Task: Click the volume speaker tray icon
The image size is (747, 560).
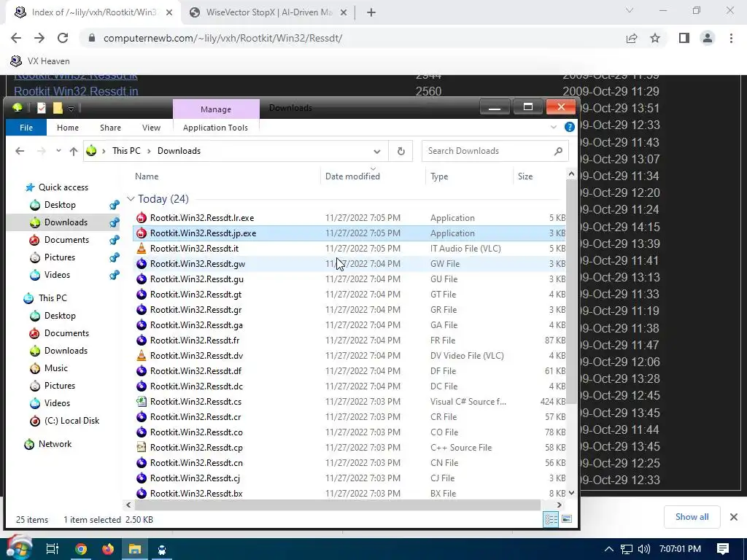Action: pyautogui.click(x=644, y=549)
